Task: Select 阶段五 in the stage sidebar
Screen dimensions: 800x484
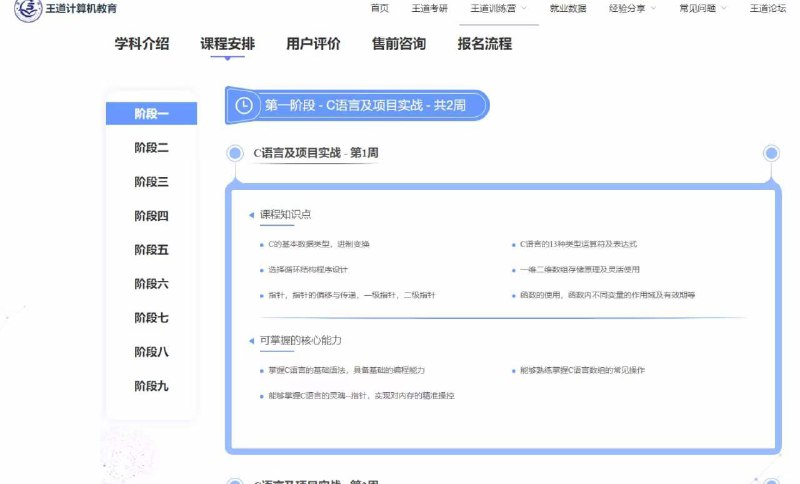Action: (152, 250)
